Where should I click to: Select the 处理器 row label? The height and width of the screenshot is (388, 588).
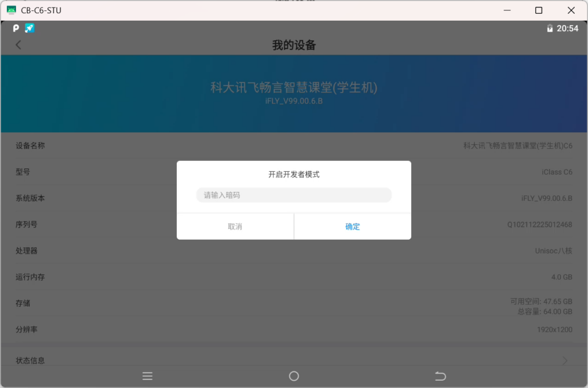tap(26, 251)
